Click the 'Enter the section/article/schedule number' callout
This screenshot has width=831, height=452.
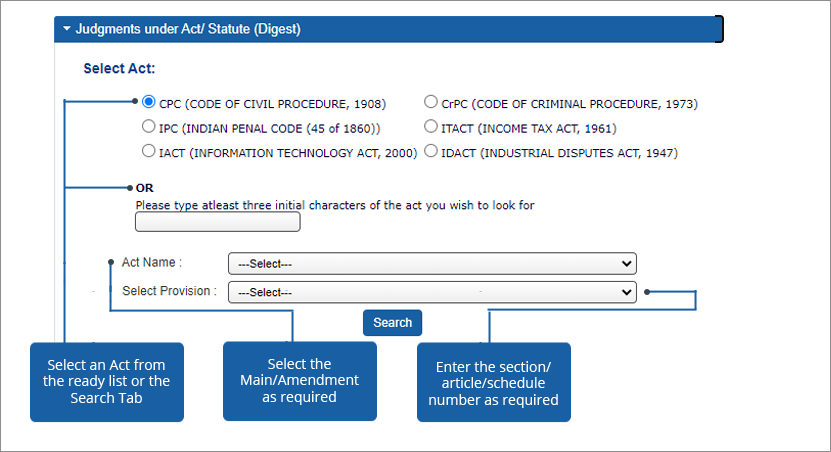point(493,383)
